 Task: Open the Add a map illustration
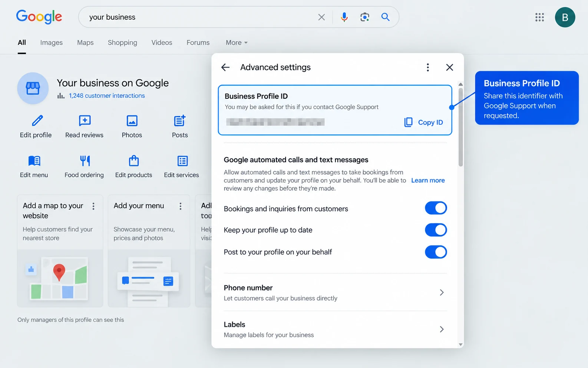point(60,278)
